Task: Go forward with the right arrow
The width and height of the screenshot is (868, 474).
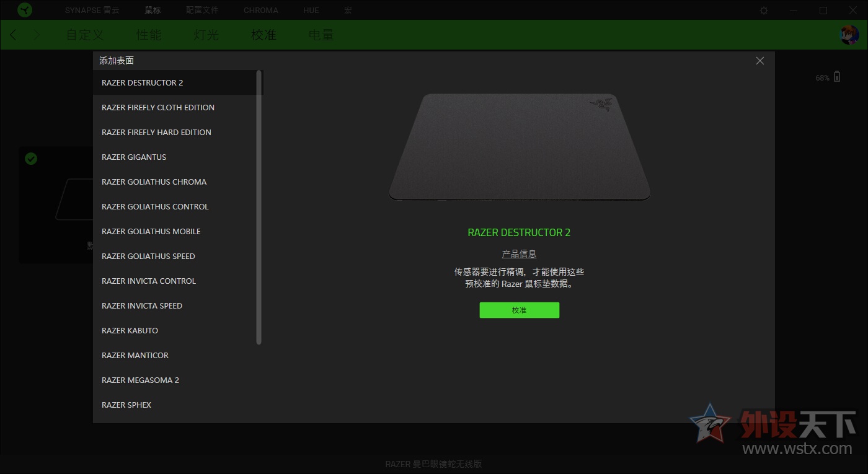Action: pos(37,35)
